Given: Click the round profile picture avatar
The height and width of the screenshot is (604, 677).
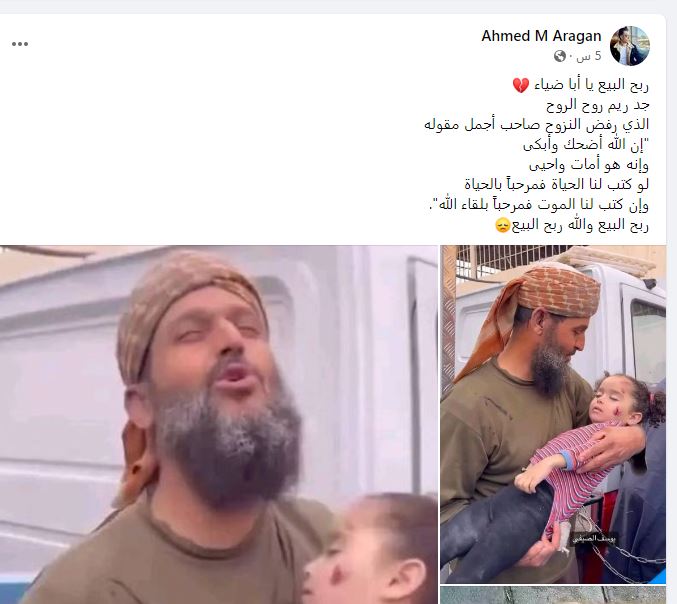Looking at the screenshot, I should pos(630,46).
